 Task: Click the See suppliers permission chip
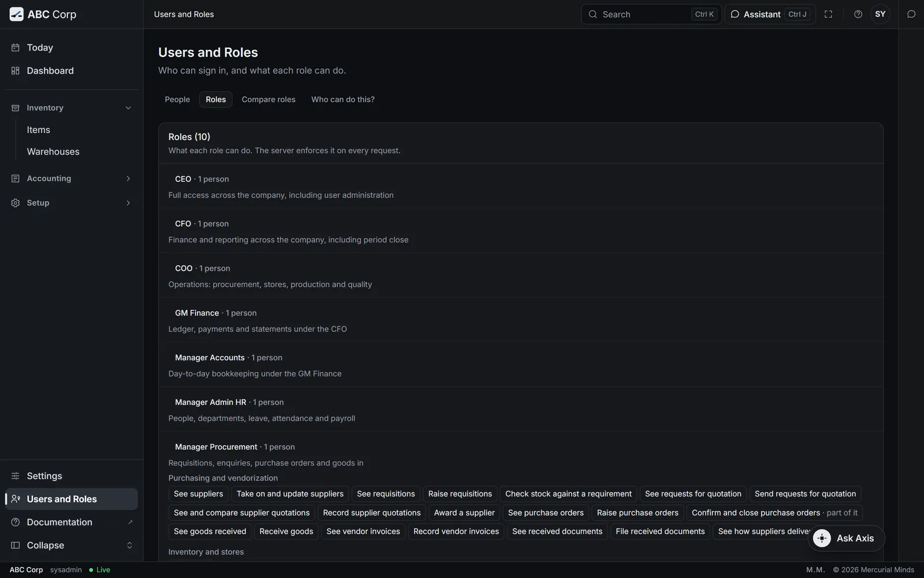[199, 494]
